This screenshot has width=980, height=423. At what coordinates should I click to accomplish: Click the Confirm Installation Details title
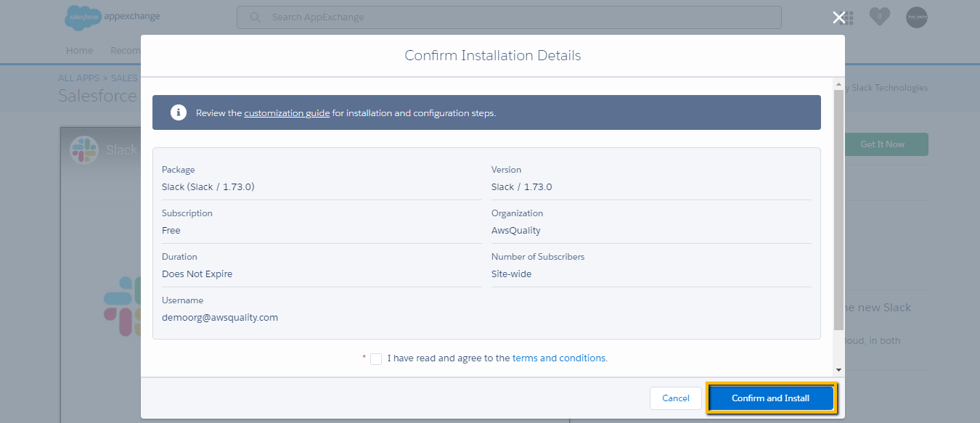pos(493,55)
